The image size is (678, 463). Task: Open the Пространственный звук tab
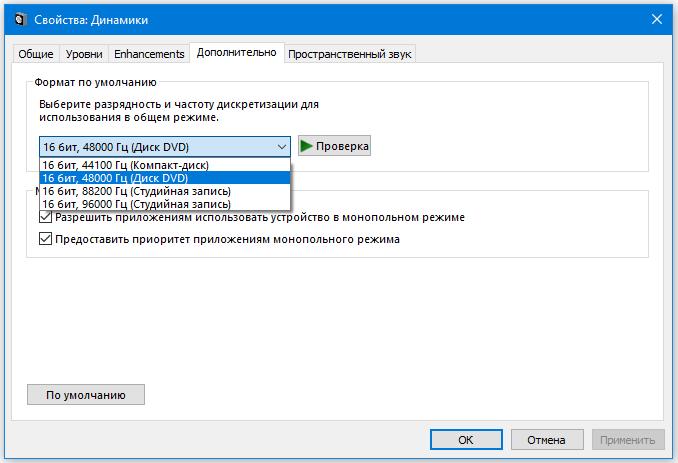click(349, 55)
